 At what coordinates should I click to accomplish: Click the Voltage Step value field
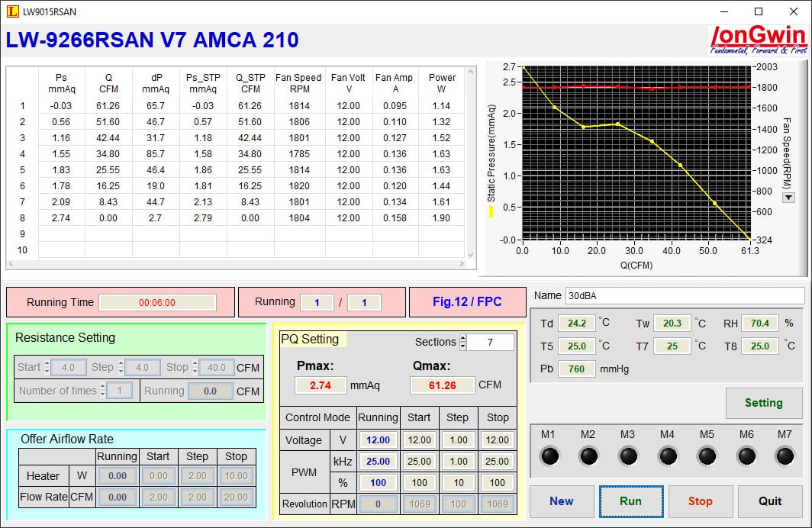[x=459, y=440]
